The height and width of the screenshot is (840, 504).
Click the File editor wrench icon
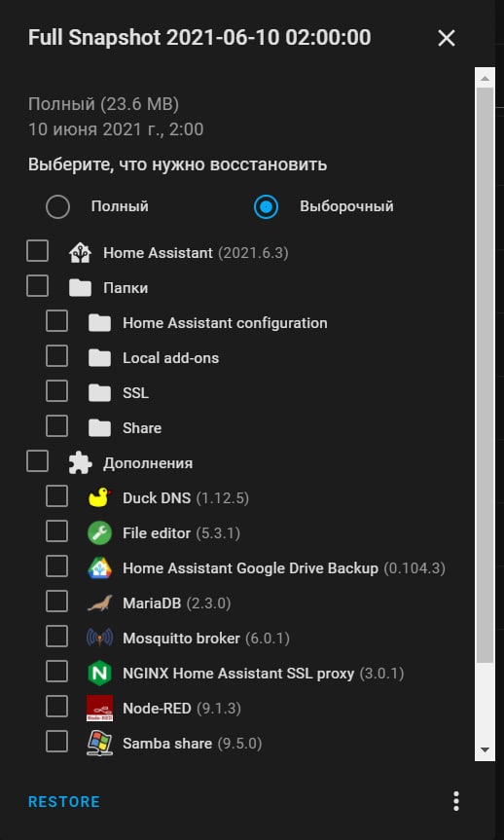point(99,533)
